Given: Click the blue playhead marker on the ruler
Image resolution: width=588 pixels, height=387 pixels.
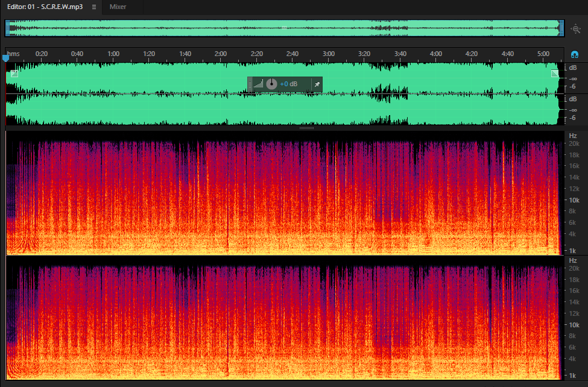Looking at the screenshot, I should pyautogui.click(x=5, y=58).
